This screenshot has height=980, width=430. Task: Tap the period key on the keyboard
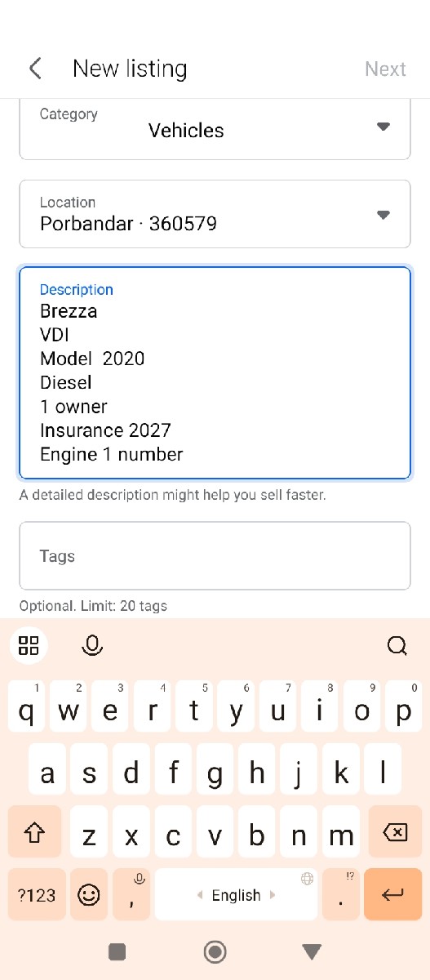341,894
